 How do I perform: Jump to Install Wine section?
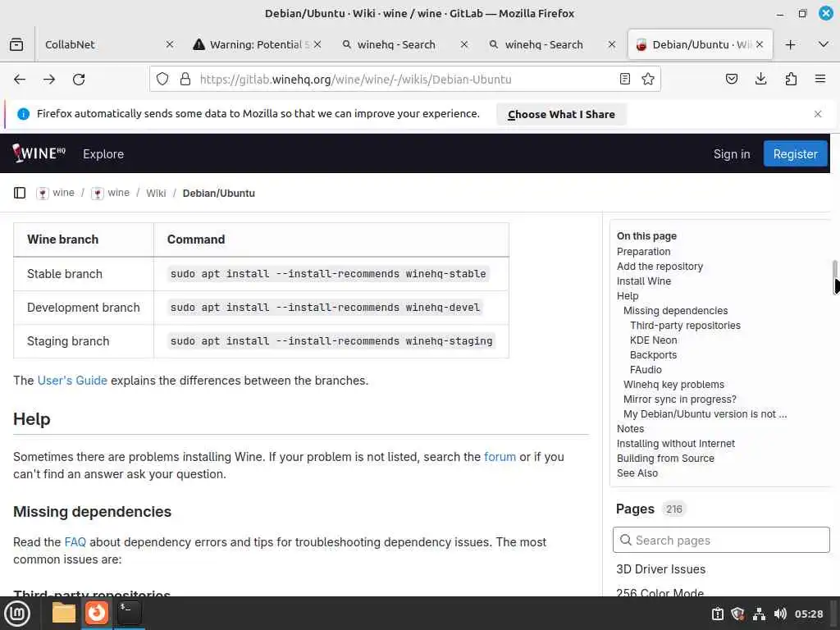643,281
